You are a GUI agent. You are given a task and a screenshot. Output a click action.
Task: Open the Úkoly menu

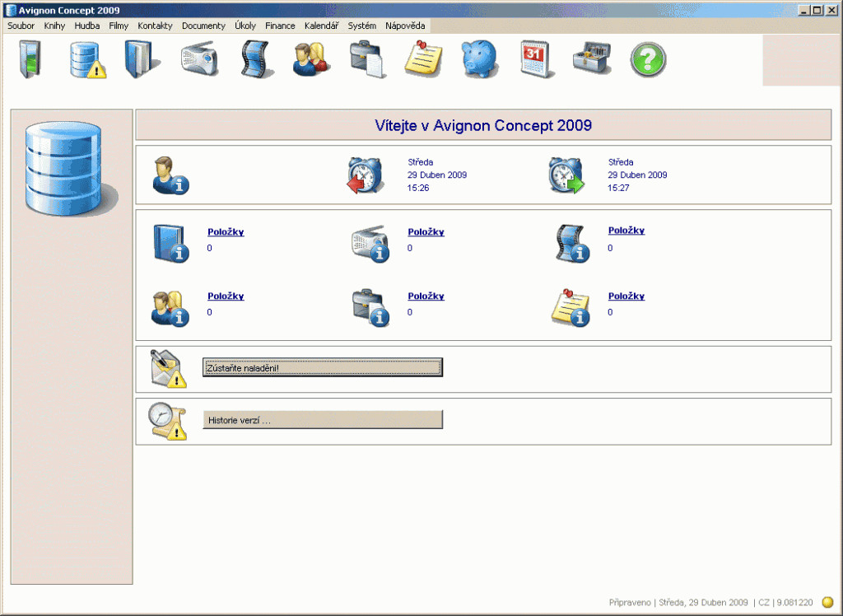pyautogui.click(x=245, y=26)
